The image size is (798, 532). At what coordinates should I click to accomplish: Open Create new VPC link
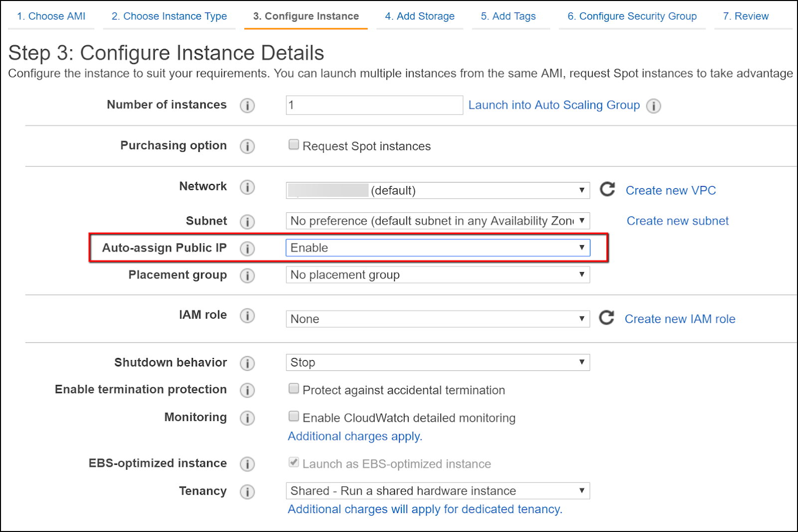coord(671,190)
